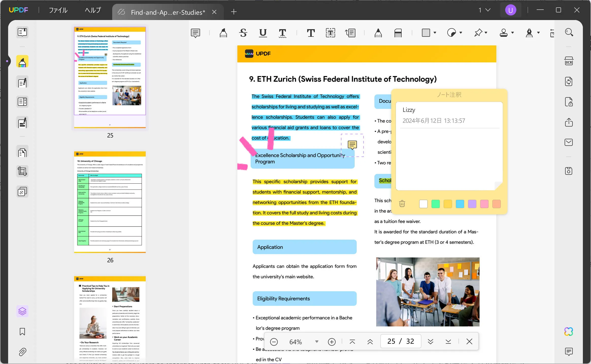Open the Edit PDF mode icon
Image resolution: width=591 pixels, height=364 pixels.
pyautogui.click(x=22, y=82)
